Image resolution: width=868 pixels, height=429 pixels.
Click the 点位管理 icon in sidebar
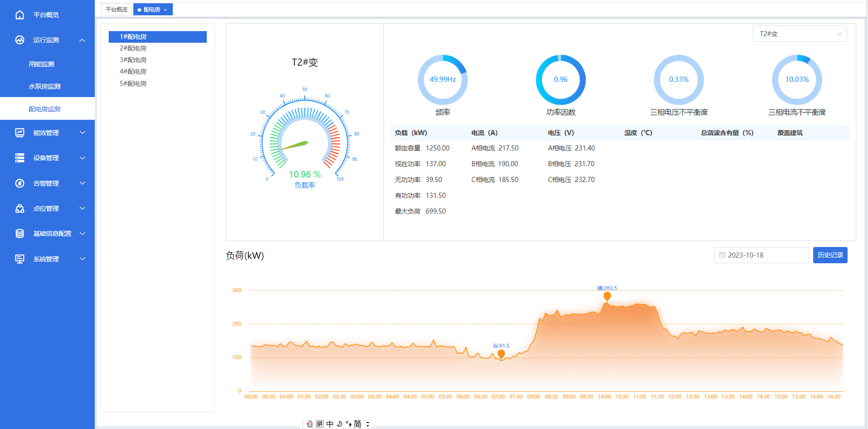pyautogui.click(x=20, y=208)
